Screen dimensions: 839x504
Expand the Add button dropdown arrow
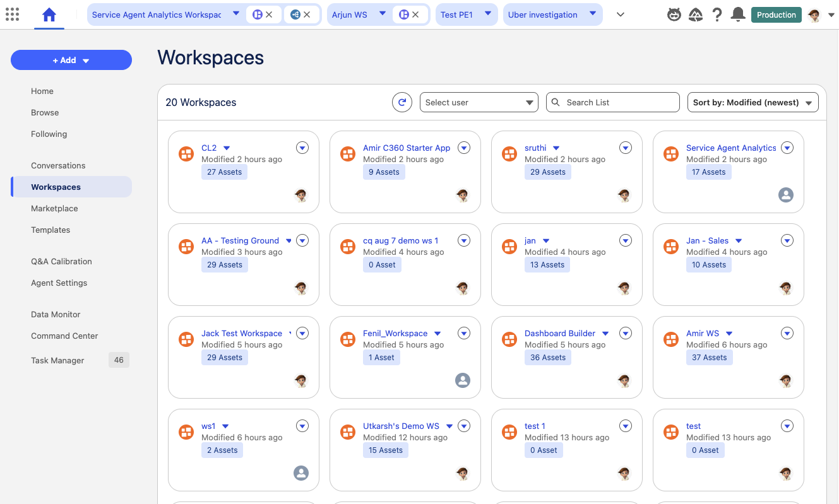[86, 61]
